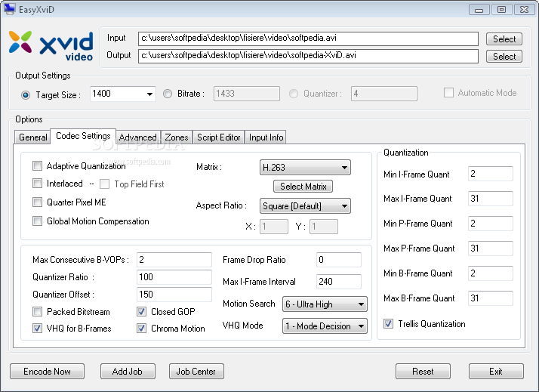Click the Max I-Frame Interval field

coord(339,282)
